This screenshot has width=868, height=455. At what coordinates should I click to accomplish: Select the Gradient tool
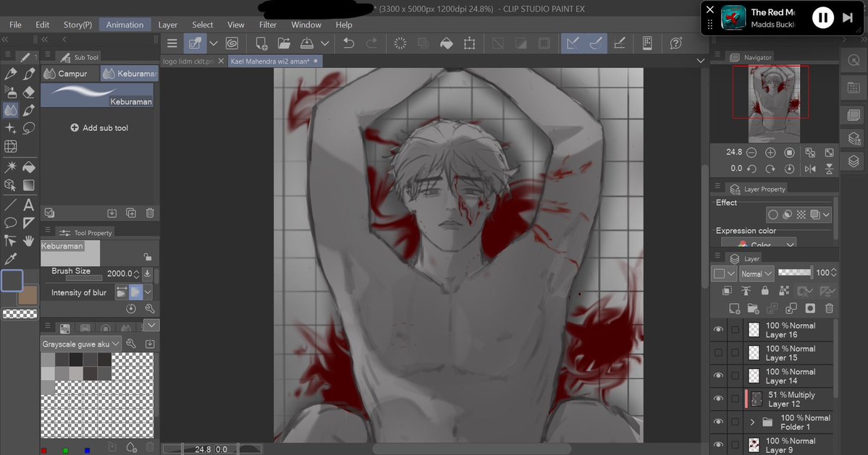click(29, 185)
